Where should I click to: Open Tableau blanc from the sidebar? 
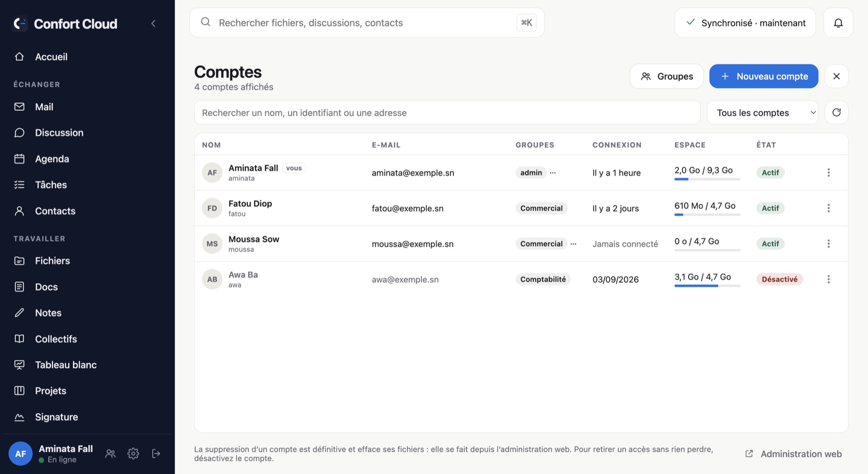pos(87,365)
